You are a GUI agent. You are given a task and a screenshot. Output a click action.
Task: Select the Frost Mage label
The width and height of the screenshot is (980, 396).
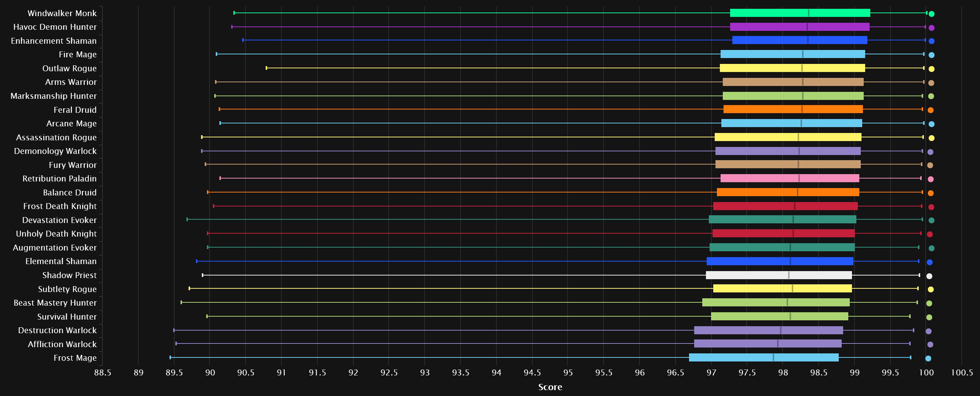tap(75, 358)
